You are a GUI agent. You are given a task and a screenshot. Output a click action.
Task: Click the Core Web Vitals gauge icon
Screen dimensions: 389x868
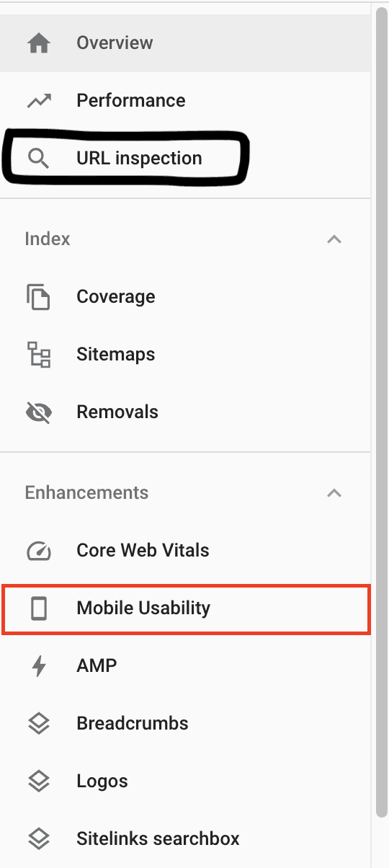[39, 551]
